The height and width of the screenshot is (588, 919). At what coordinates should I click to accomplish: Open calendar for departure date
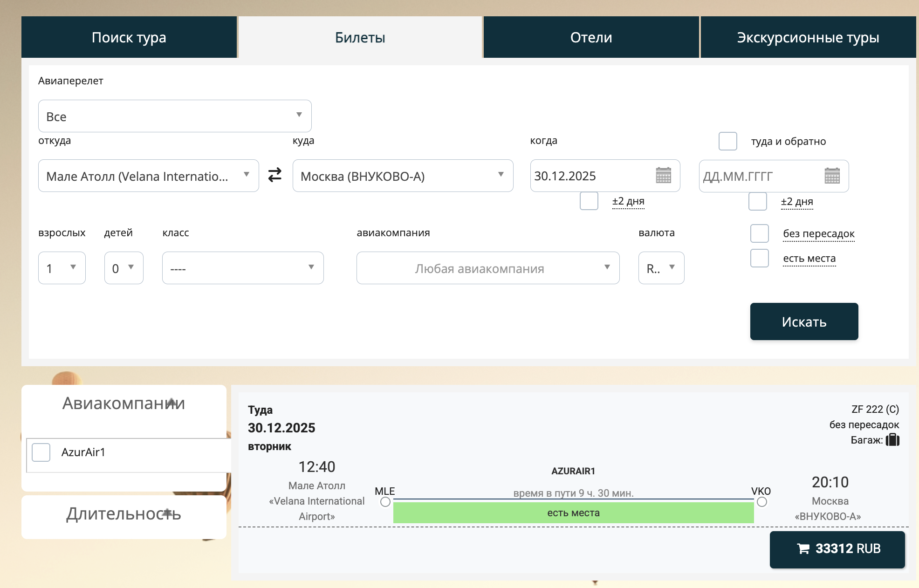(x=663, y=176)
